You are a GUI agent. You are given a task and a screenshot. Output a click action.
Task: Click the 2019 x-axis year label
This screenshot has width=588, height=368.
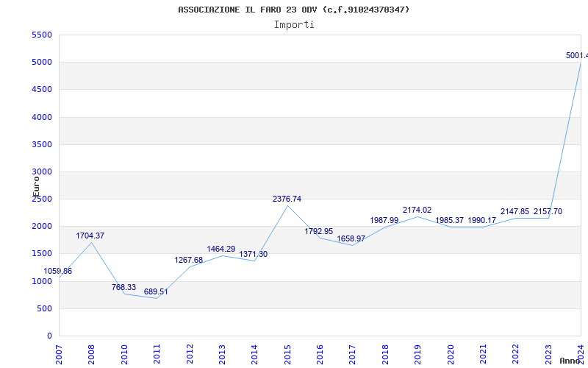[x=417, y=355]
